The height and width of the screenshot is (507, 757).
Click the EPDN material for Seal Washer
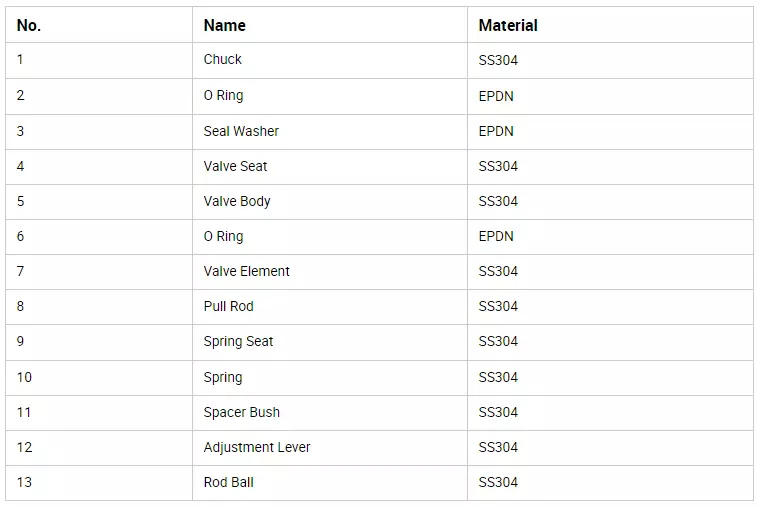tap(496, 131)
